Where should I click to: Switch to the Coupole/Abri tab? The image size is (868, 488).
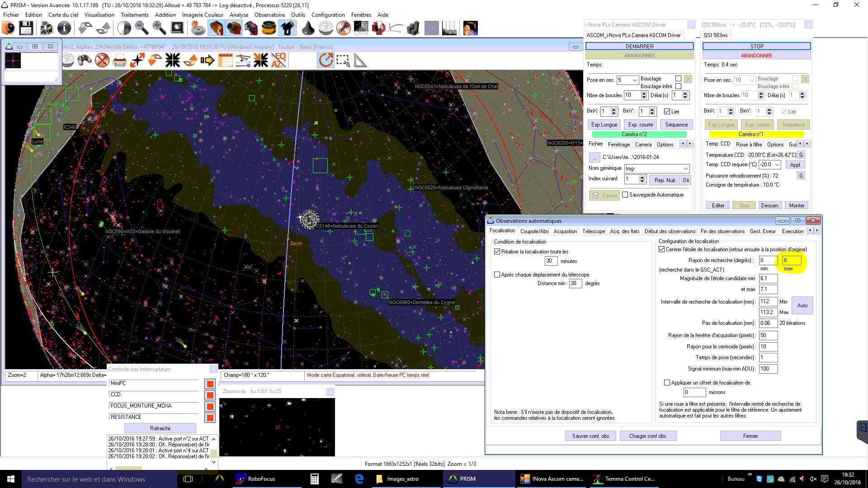[534, 231]
